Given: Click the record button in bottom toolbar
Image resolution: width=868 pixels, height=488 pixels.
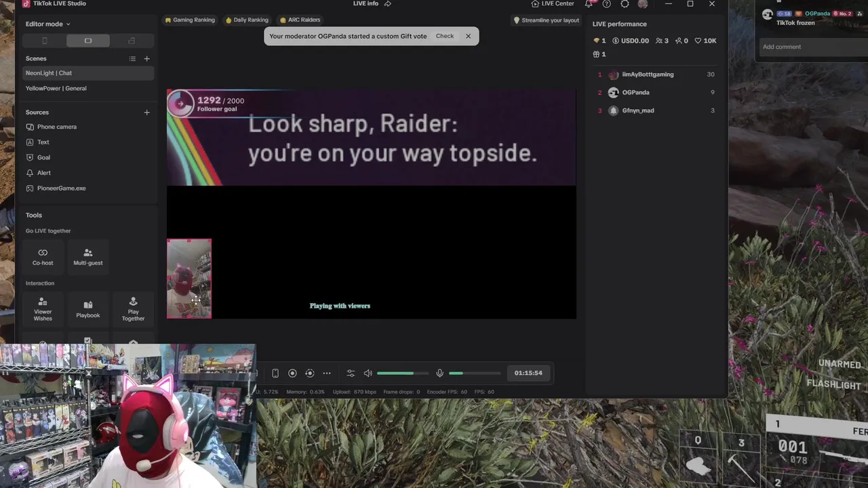Looking at the screenshot, I should [292, 373].
